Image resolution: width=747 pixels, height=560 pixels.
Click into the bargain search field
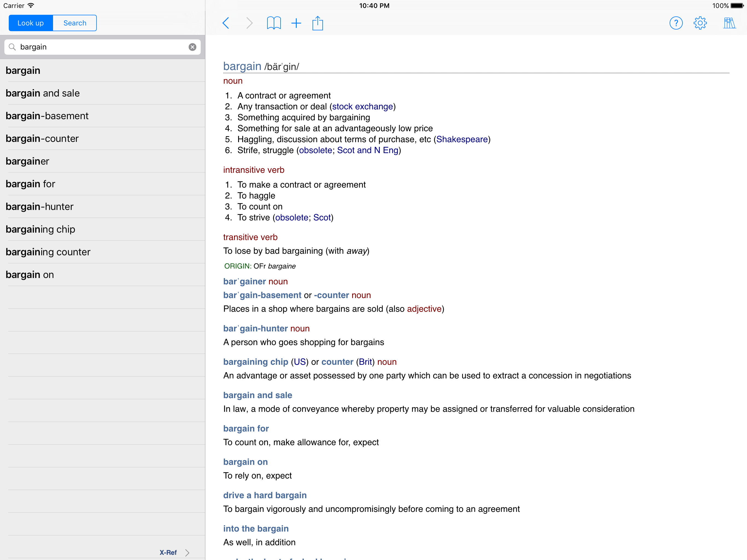tap(101, 47)
